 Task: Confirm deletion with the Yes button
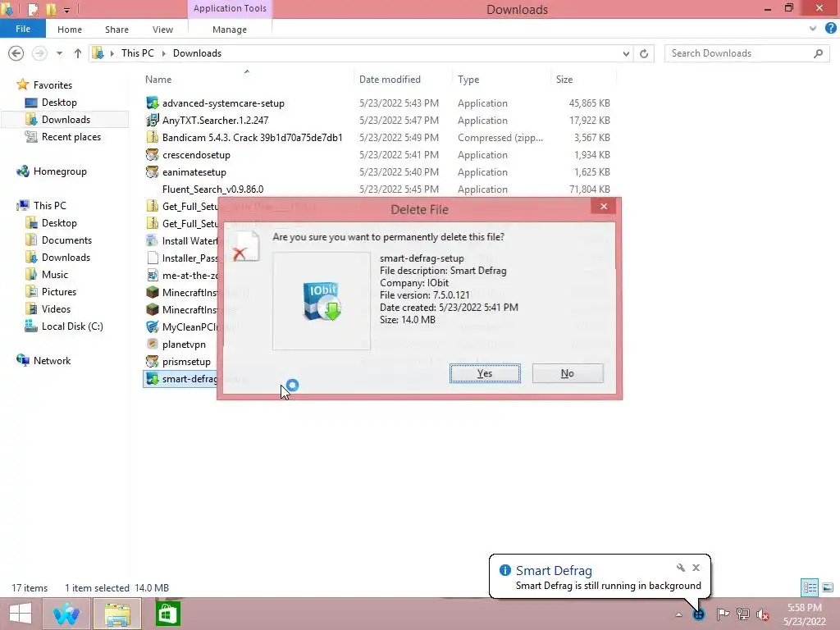click(485, 373)
